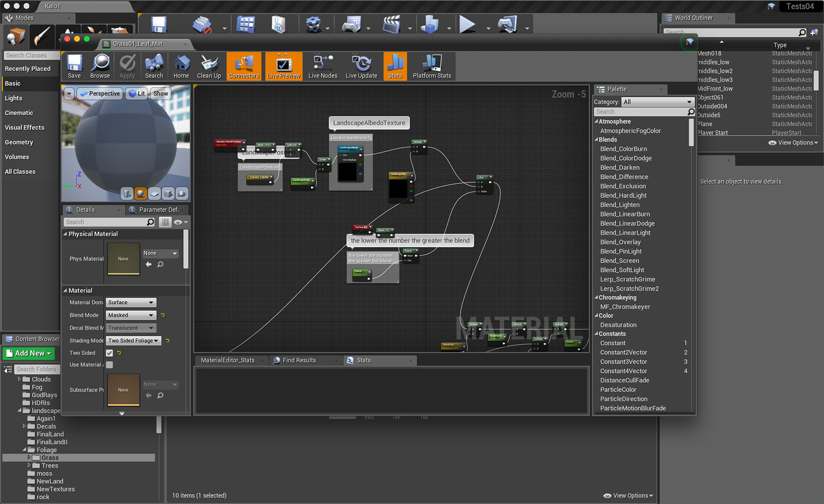Open Phys Material None dropdown
The width and height of the screenshot is (824, 504).
coord(160,253)
